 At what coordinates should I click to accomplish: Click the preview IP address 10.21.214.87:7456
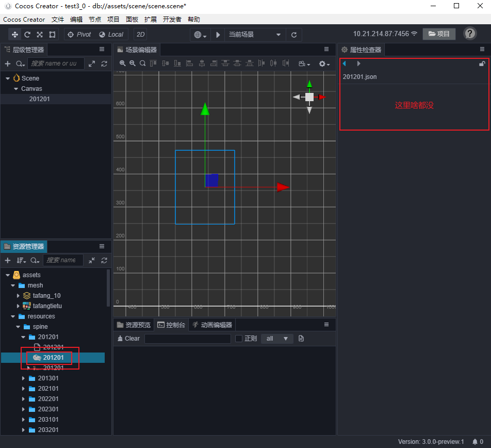coord(381,34)
